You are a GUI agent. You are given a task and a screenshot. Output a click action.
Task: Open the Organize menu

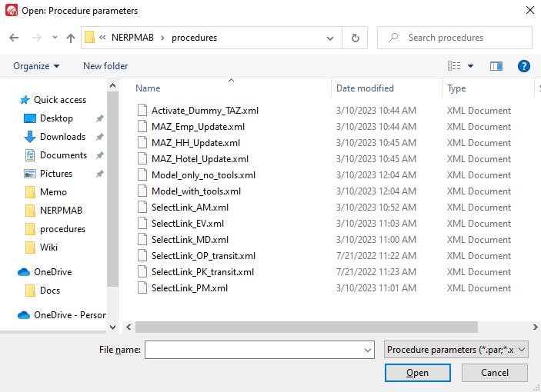[x=36, y=66]
